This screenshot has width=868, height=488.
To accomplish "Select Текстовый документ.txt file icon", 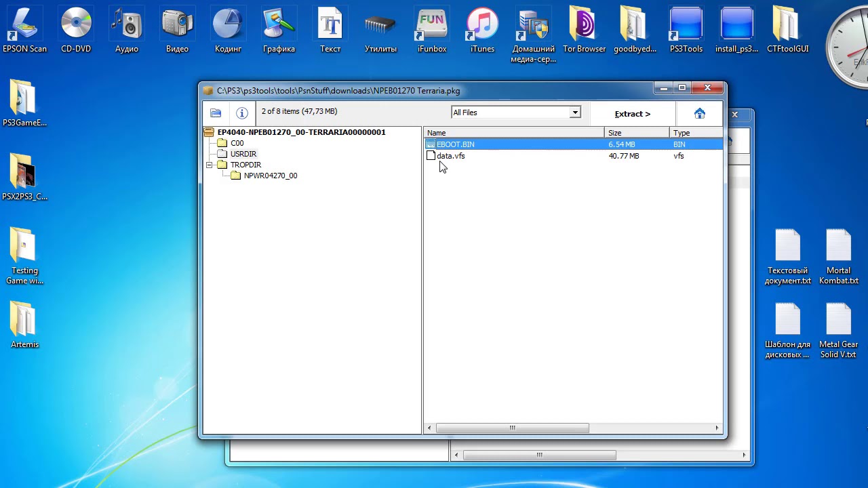I will pyautogui.click(x=788, y=256).
